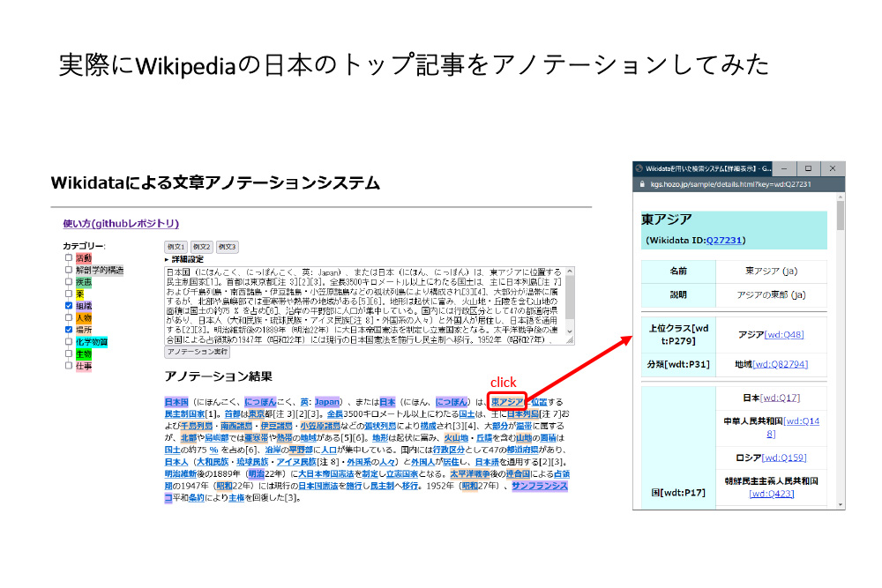Tick the 化学物質 category checkbox
The image size is (882, 588).
point(69,341)
